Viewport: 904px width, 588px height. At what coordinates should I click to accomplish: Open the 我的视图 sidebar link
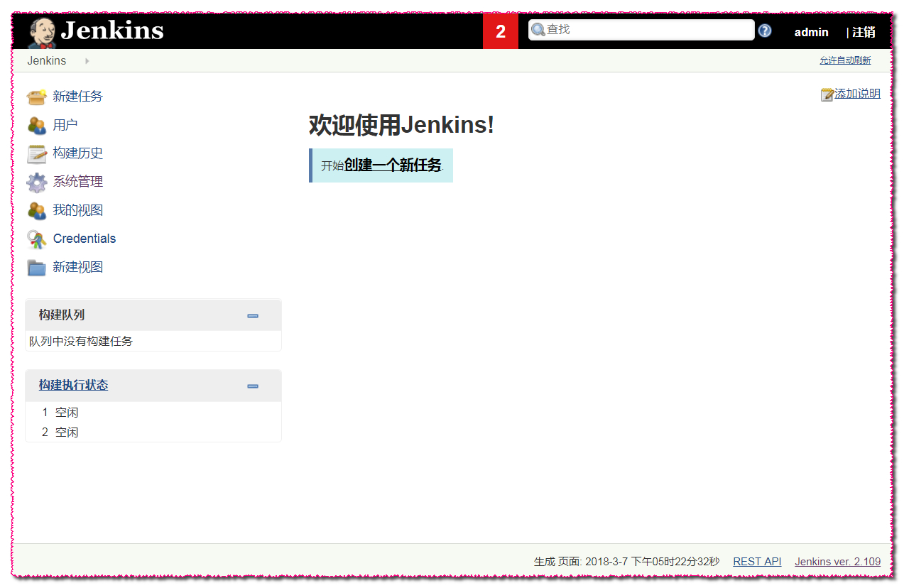click(x=78, y=210)
